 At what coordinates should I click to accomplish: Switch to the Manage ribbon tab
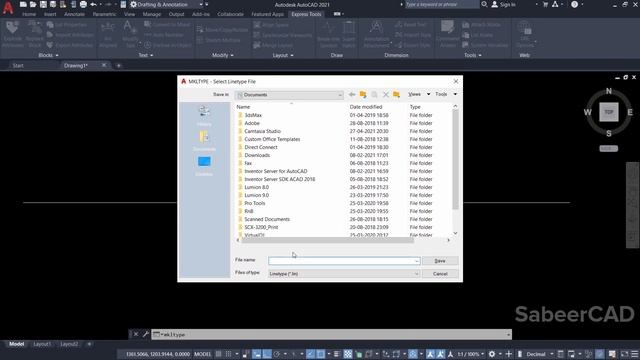point(152,14)
